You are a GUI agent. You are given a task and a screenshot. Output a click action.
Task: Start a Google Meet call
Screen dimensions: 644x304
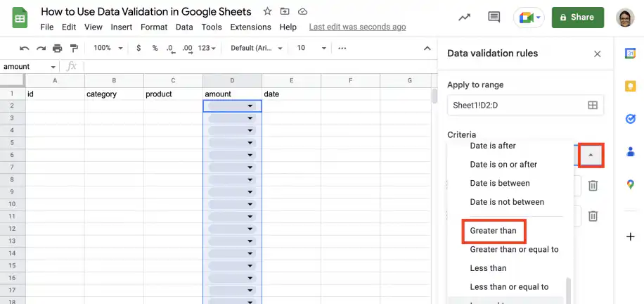(529, 18)
